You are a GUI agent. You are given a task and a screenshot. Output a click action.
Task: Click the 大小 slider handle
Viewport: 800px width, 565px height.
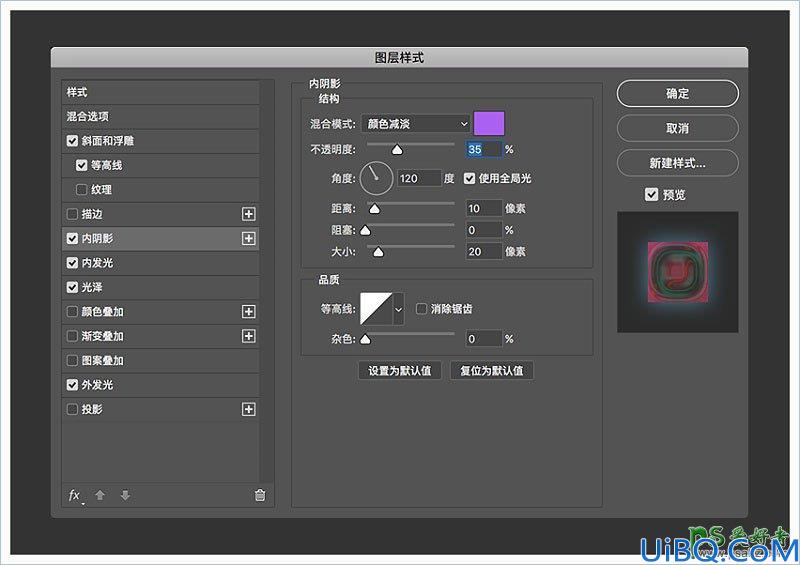(378, 252)
